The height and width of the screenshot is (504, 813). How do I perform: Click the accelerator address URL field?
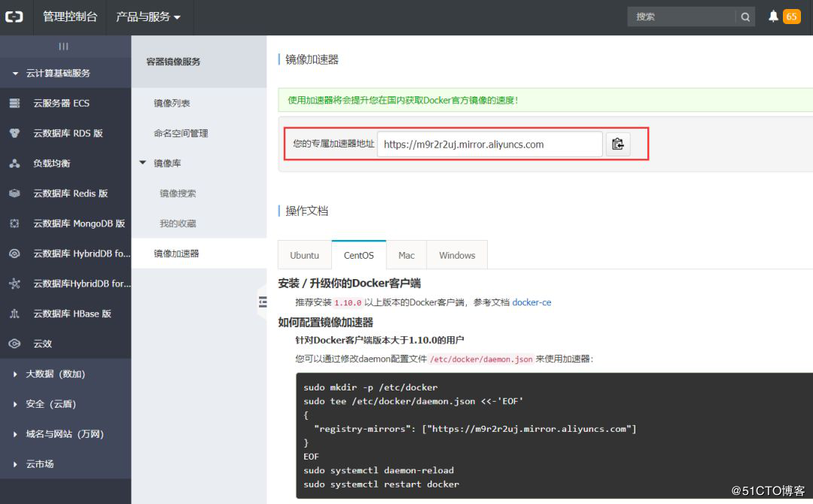point(489,144)
